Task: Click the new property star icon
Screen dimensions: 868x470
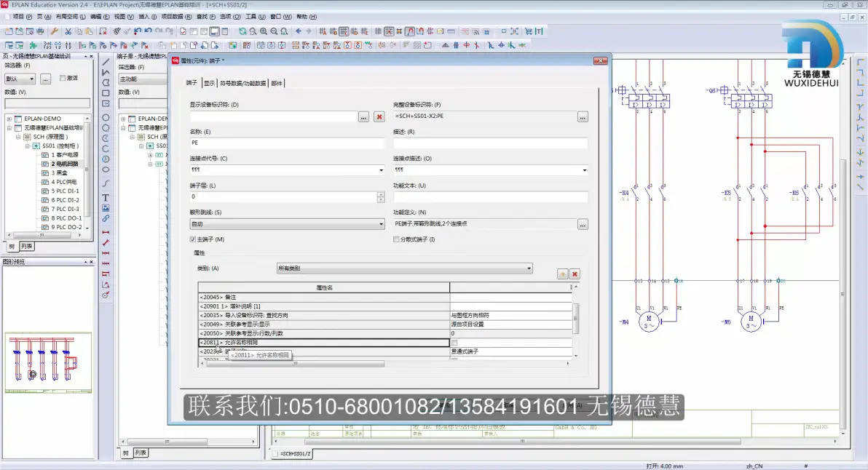Action: [x=562, y=274]
